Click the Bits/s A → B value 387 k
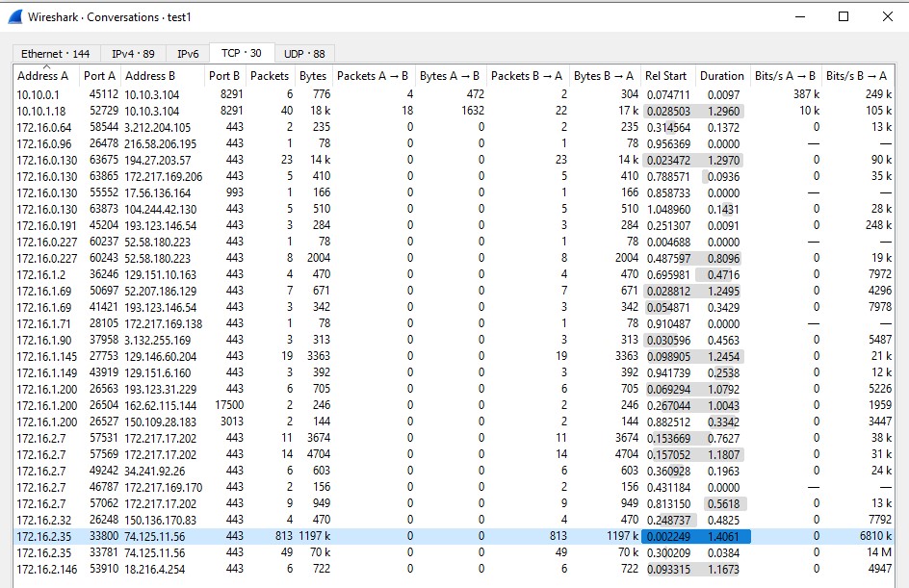This screenshot has height=588, width=909. [x=806, y=94]
